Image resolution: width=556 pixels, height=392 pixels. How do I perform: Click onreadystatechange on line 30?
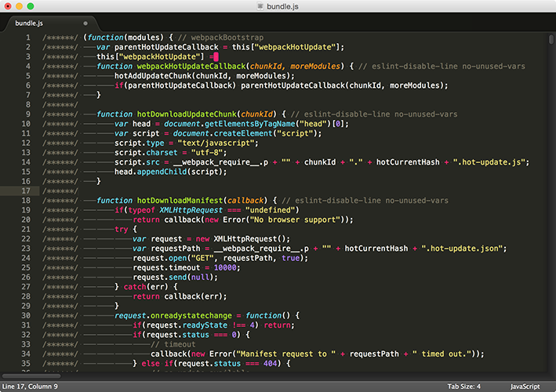pyautogui.click(x=191, y=315)
